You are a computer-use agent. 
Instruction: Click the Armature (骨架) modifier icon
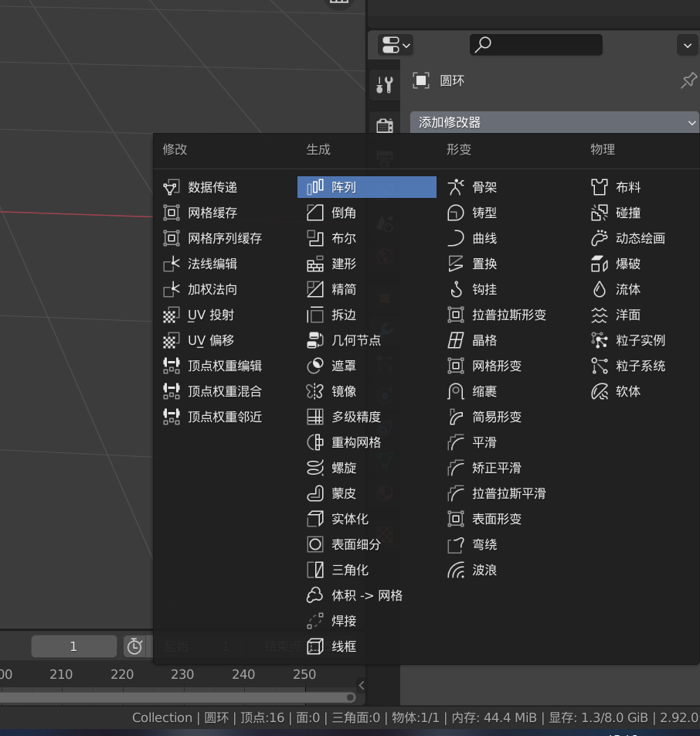pos(456,187)
